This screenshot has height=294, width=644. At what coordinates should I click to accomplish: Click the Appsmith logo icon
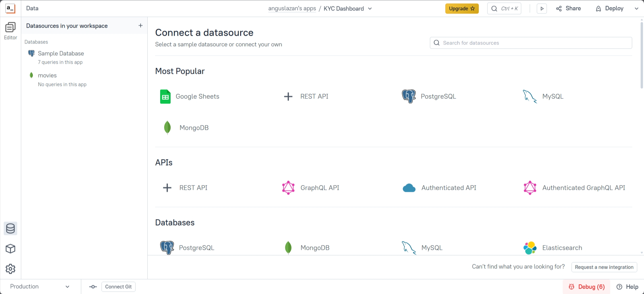pyautogui.click(x=10, y=8)
